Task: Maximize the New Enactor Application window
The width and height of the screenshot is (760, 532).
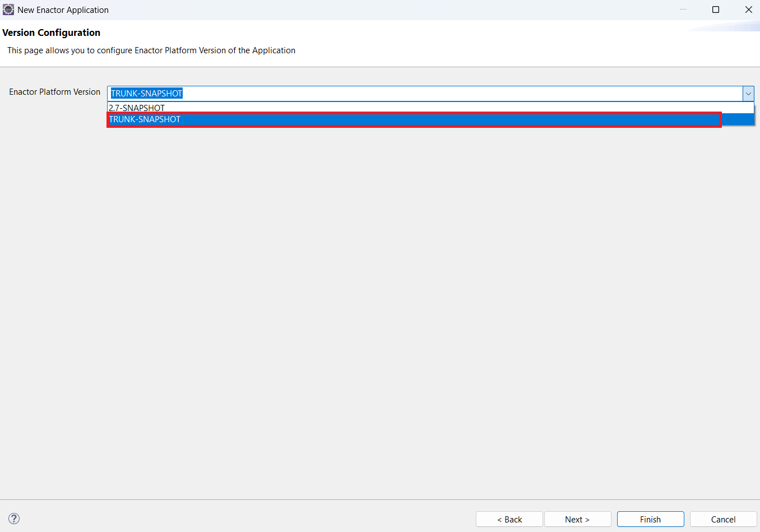Action: tap(716, 10)
